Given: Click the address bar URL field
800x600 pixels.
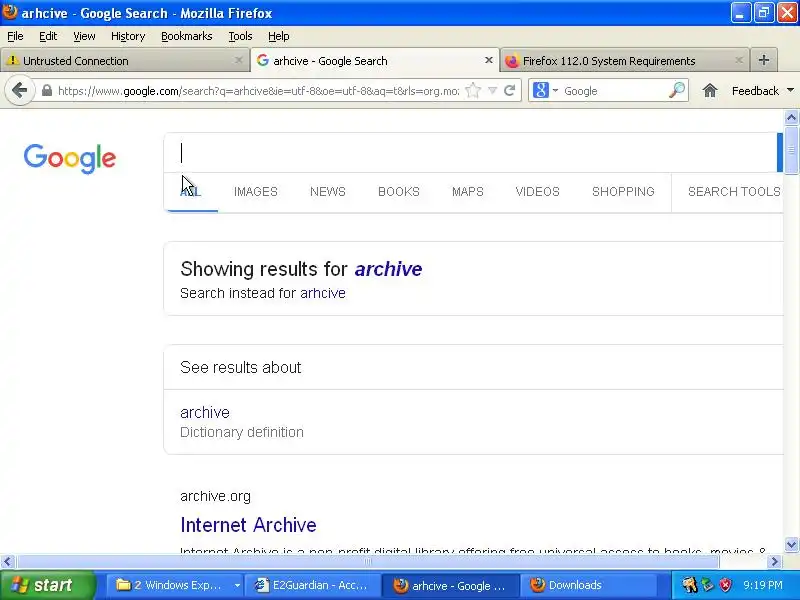Looking at the screenshot, I should tap(258, 91).
